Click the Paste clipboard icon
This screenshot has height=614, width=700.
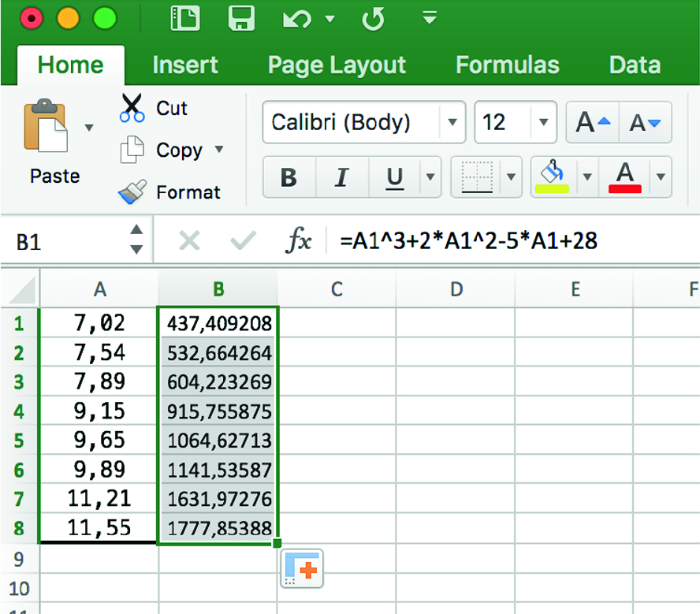click(x=46, y=126)
